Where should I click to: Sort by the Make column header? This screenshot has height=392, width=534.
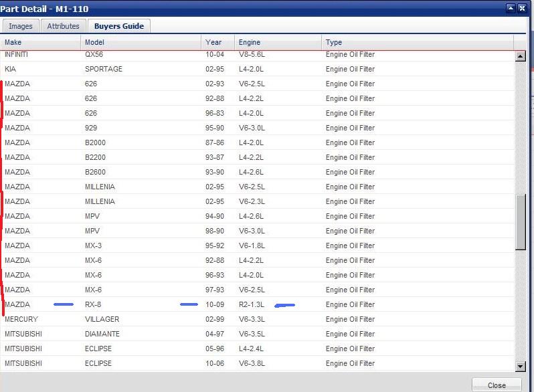[x=40, y=42]
